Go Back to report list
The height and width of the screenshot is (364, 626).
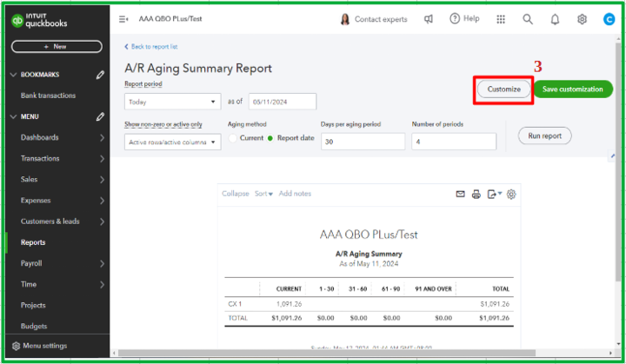click(x=151, y=47)
